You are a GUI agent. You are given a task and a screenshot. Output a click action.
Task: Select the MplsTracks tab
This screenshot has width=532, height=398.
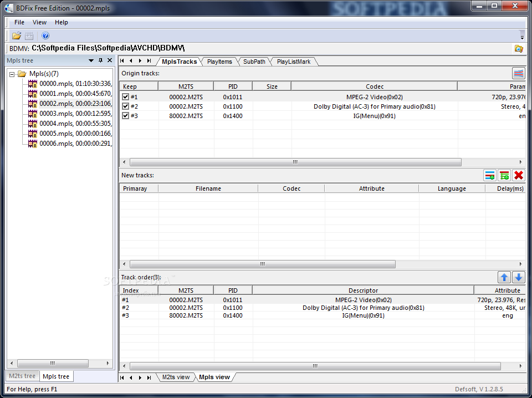coord(179,62)
